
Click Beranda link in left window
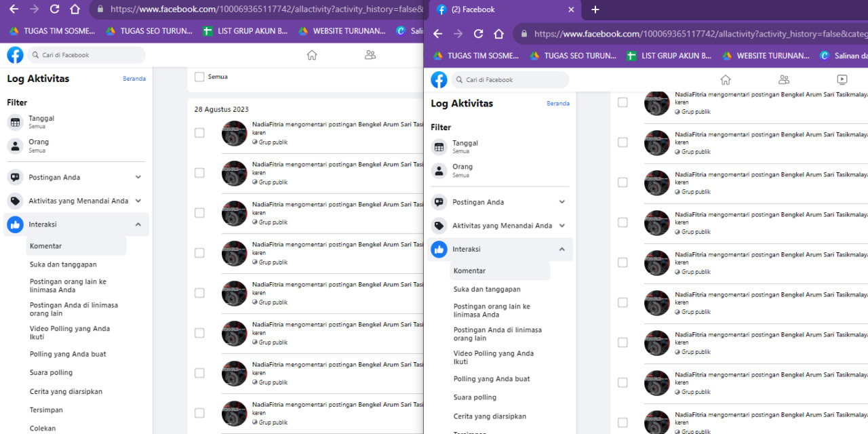tap(134, 79)
